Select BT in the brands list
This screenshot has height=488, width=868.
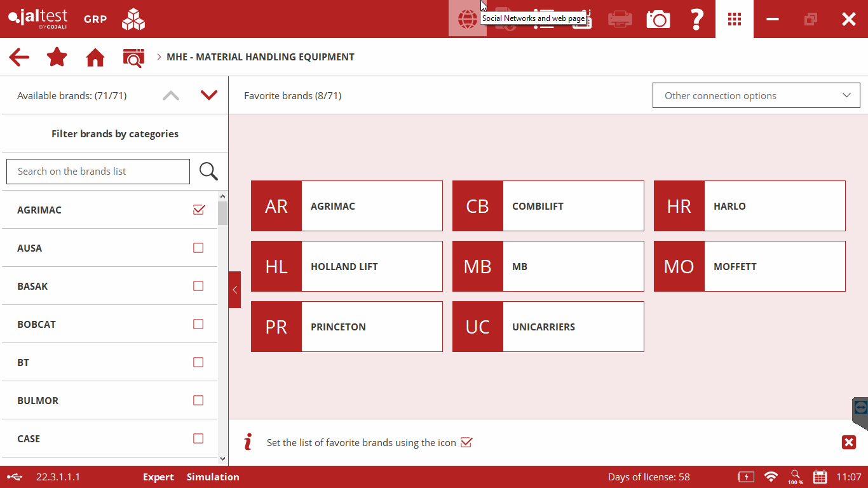(109, 362)
